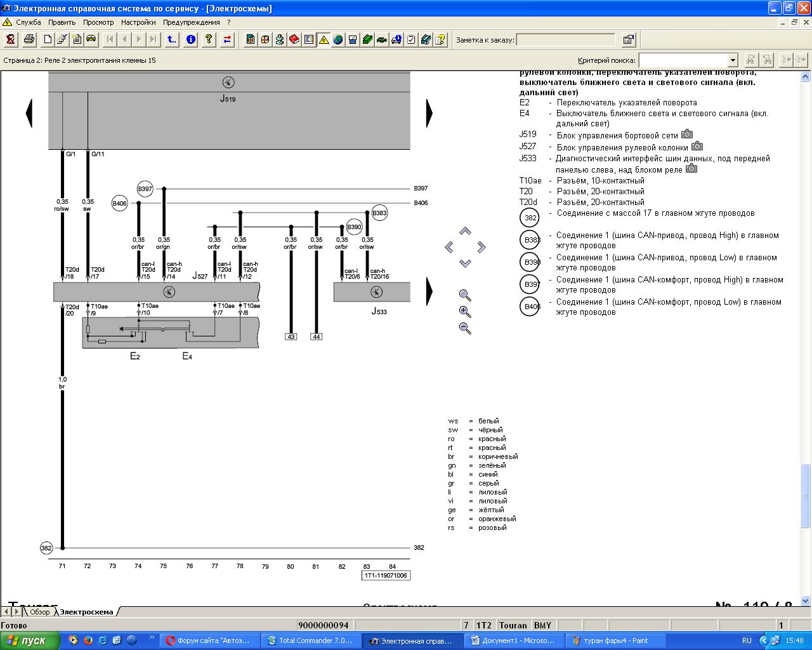Pan the diagram left with arrow
Viewport: 812px width, 650px height.
click(449, 247)
